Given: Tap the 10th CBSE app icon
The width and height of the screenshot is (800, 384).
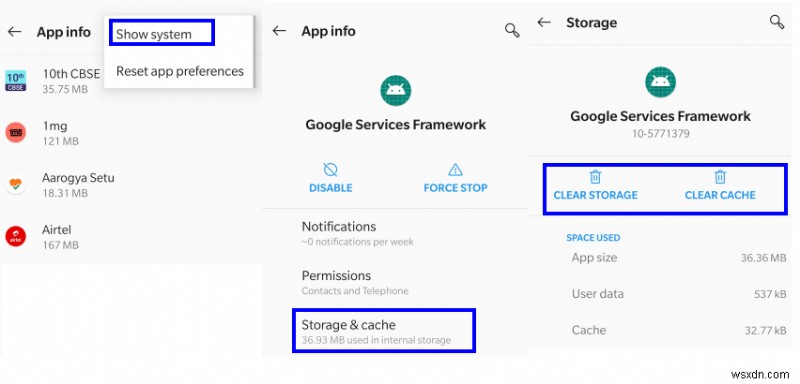Looking at the screenshot, I should click(15, 81).
